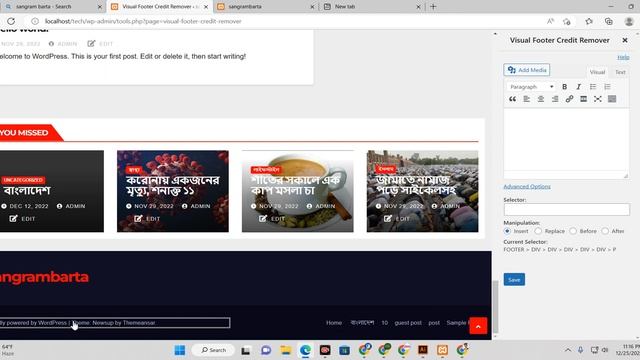Open the Paragraph format dropdown
Viewport: 640px width, 360px height.
[532, 87]
